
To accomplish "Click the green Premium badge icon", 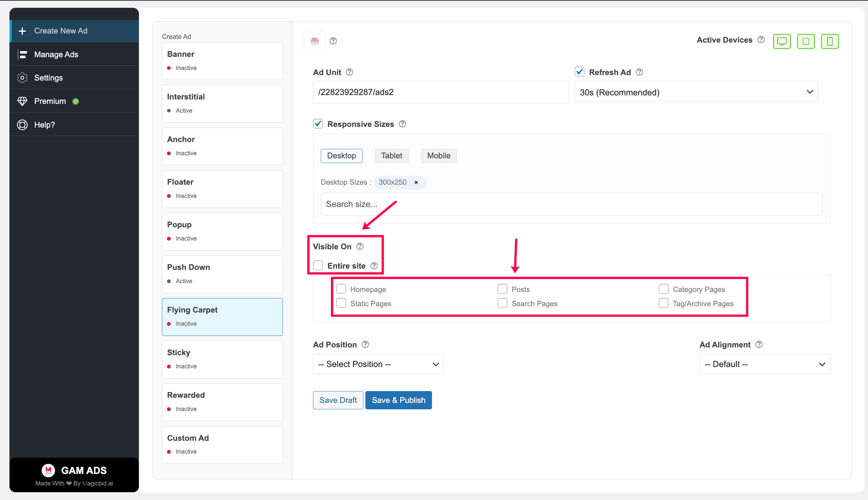I will [75, 101].
